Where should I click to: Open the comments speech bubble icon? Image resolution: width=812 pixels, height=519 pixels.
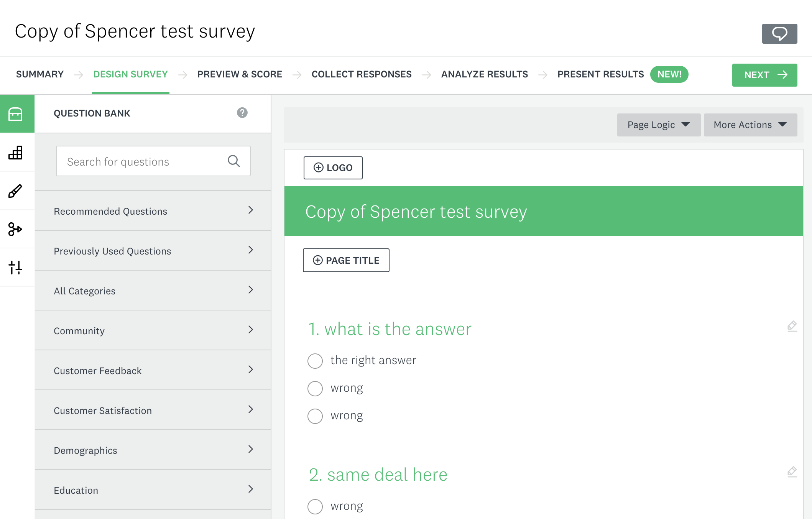779,34
